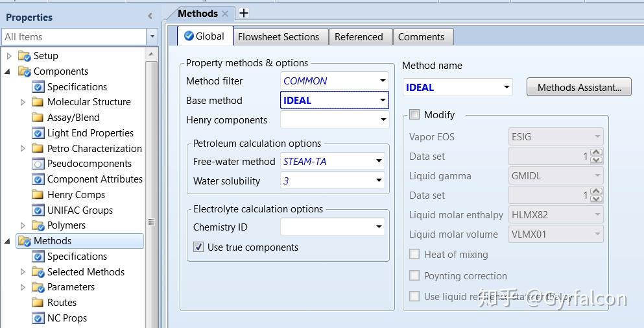The width and height of the screenshot is (644, 328).
Task: Expand the Molecular Structure tree node
Action: [x=23, y=102]
